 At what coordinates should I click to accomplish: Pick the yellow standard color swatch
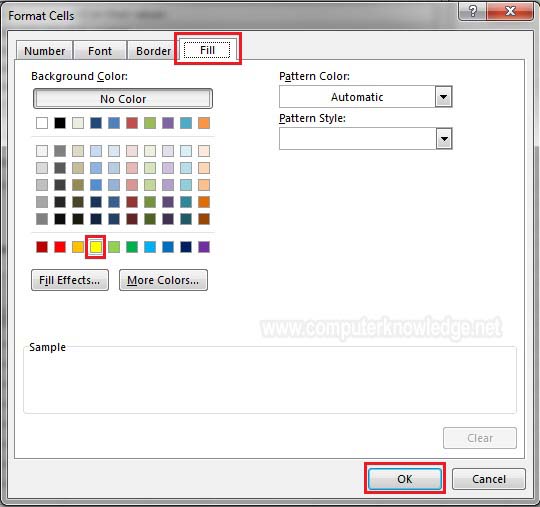click(x=96, y=247)
